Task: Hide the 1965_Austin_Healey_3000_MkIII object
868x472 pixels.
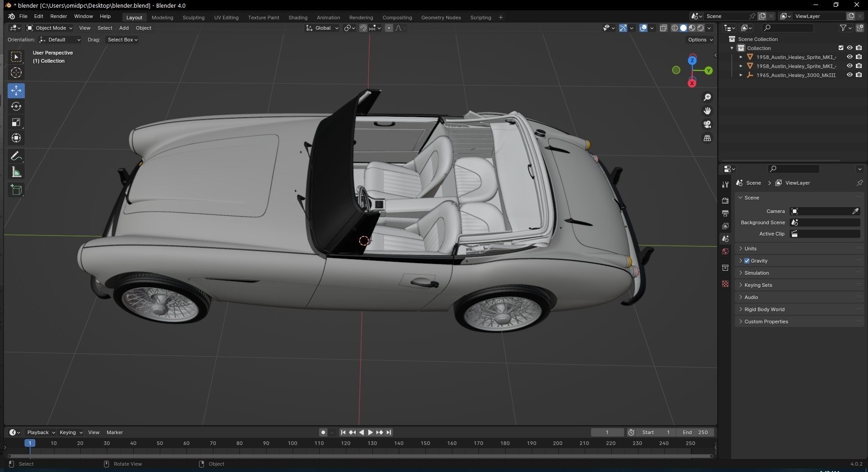Action: [x=850, y=75]
